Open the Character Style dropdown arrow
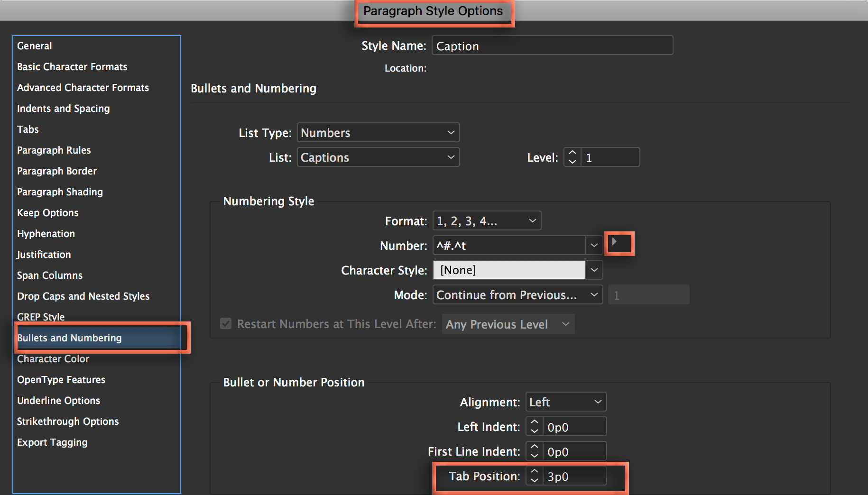The height and width of the screenshot is (495, 868). click(594, 270)
